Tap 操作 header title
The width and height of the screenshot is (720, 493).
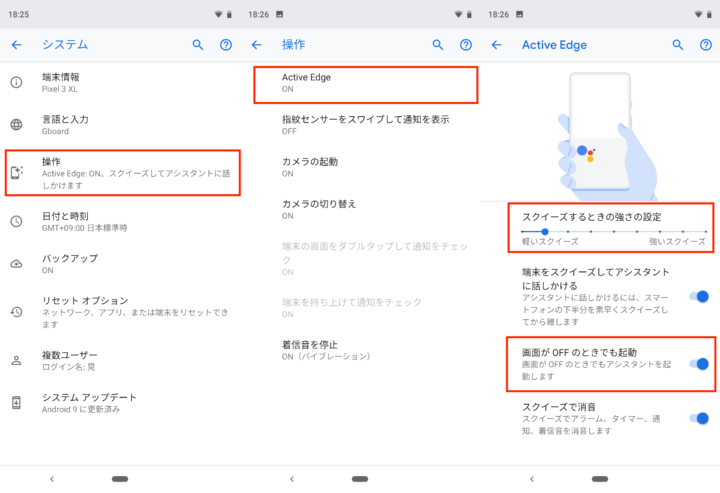coord(293,45)
